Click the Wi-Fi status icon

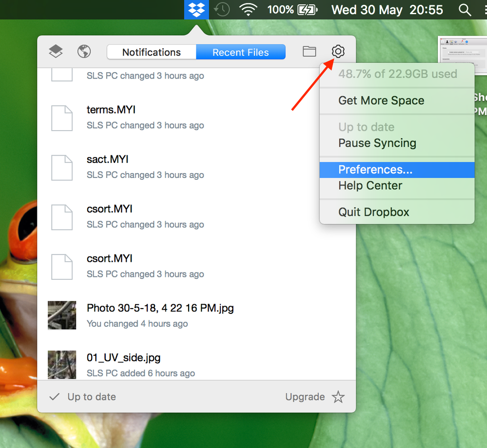248,10
